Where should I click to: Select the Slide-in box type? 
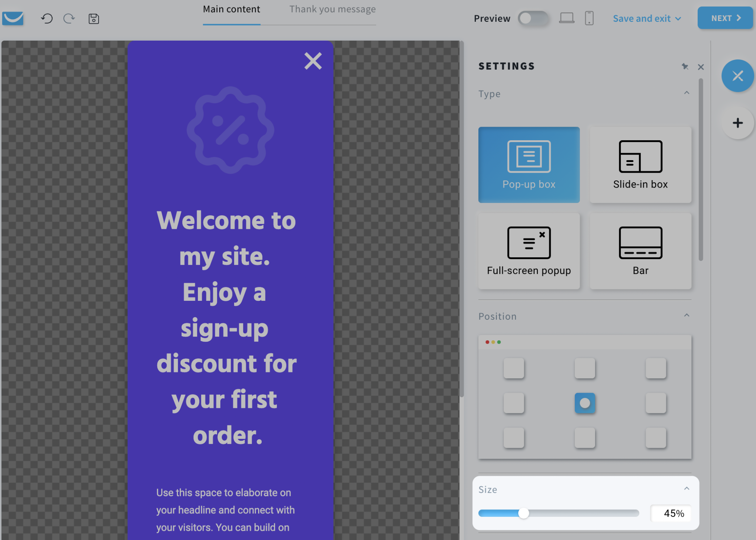point(640,165)
